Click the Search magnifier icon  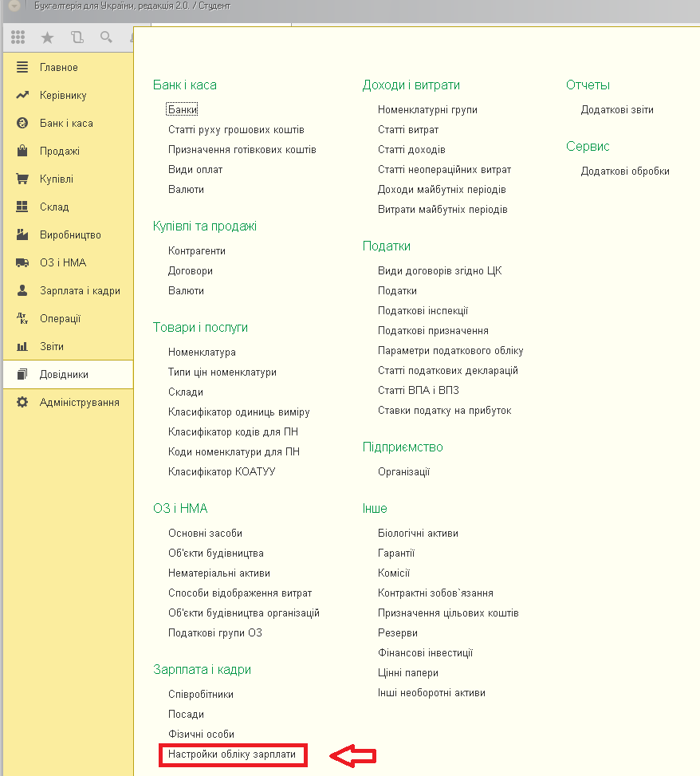pos(106,37)
